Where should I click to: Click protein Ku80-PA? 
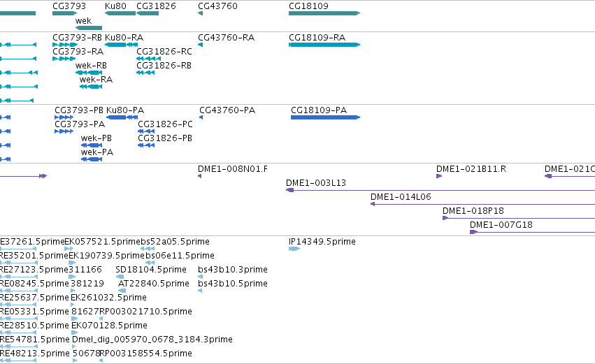[x=125, y=110]
